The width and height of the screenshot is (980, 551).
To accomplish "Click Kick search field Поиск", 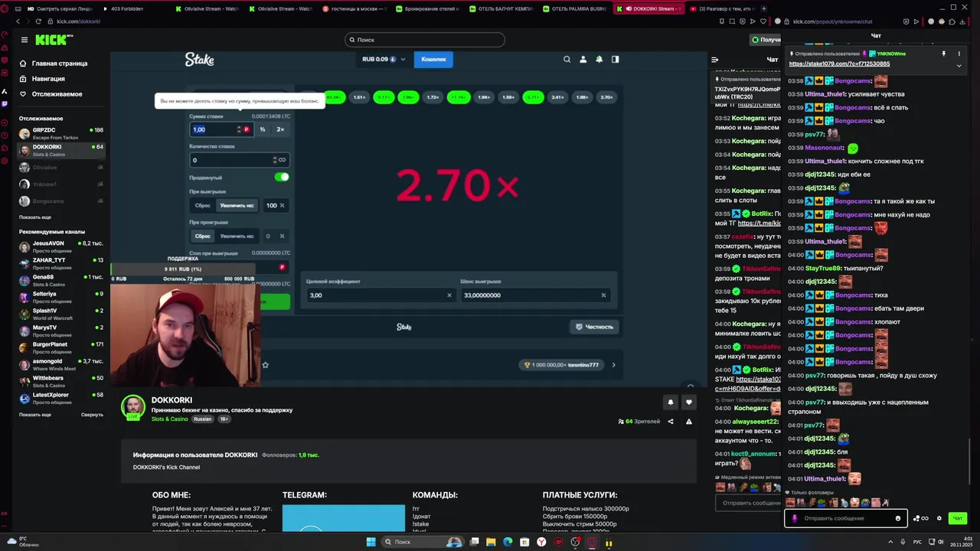I will coord(425,40).
